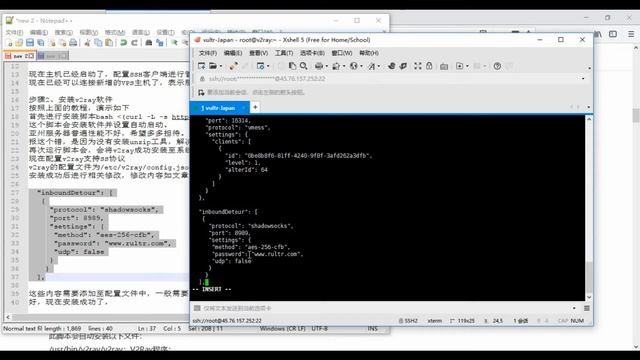Image resolution: width=640 pixels, height=360 pixels.
Task: Add a new Xshell tab with plus button
Action: click(255, 107)
